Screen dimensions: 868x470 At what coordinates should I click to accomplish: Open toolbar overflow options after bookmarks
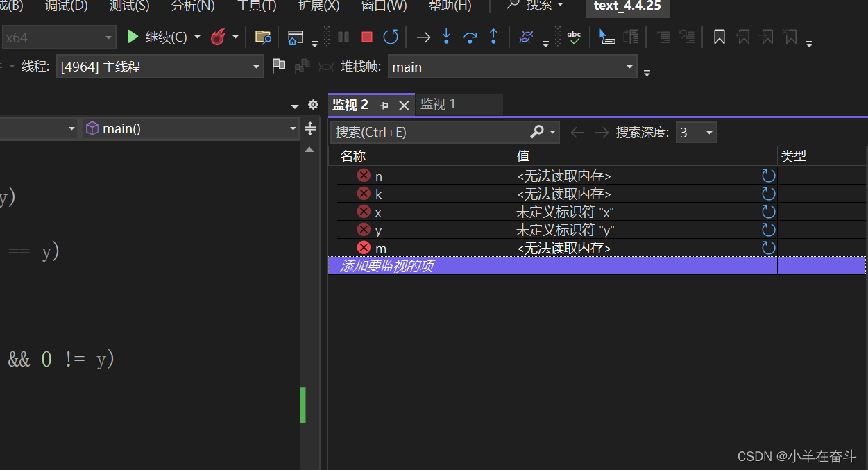809,44
